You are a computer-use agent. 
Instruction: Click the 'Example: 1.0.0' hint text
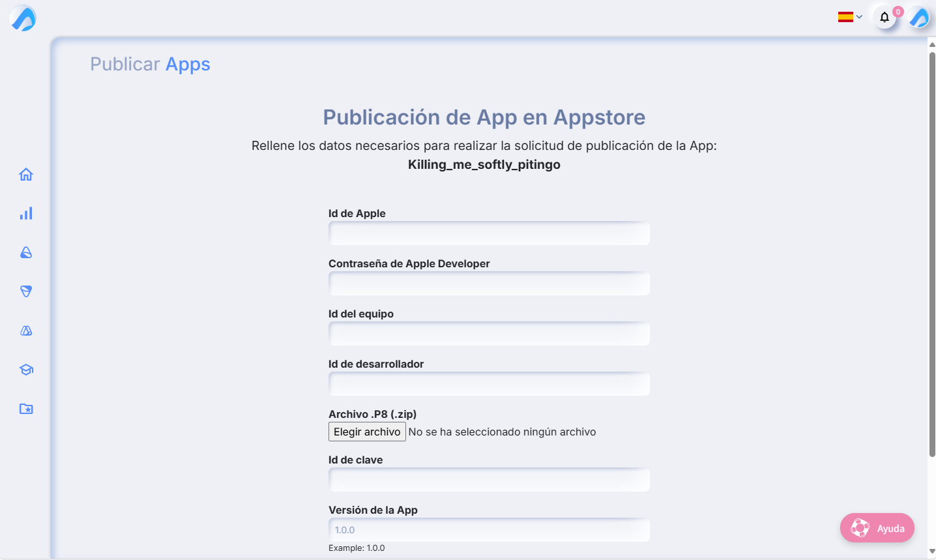[x=357, y=548]
